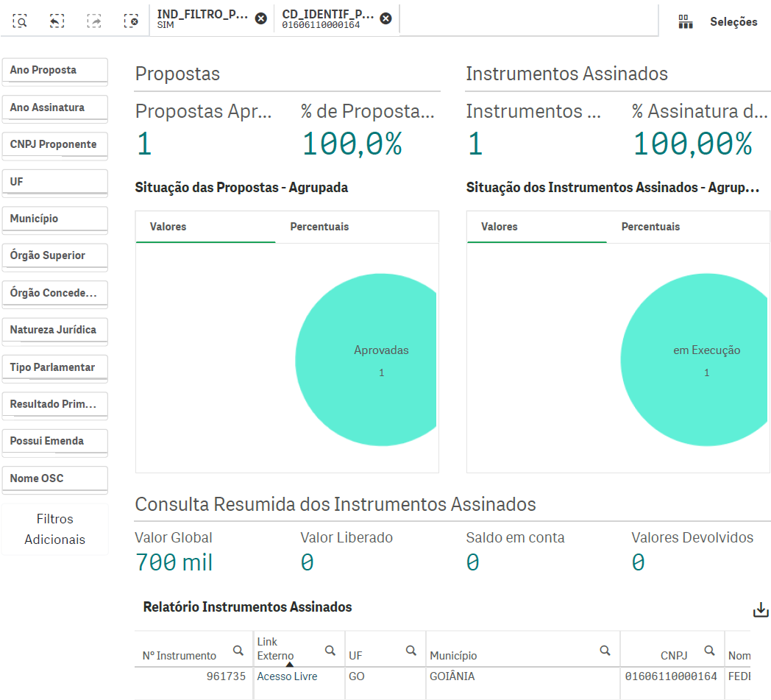Select Valores tab under Instrumentos Assinados

[500, 227]
